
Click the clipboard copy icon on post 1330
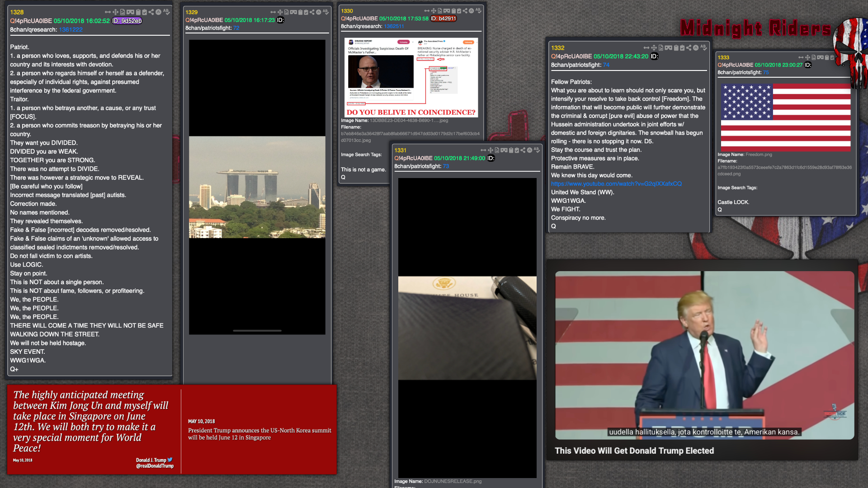tap(453, 11)
